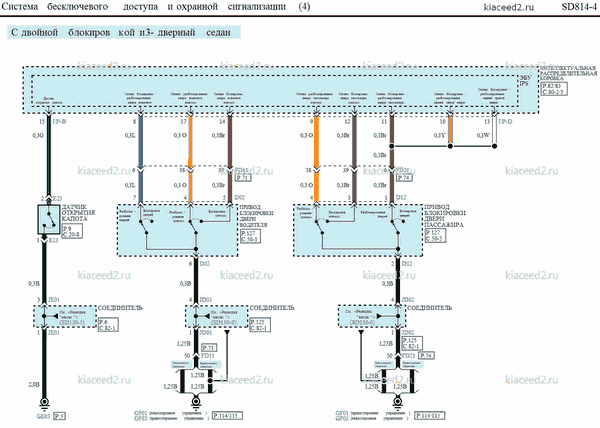Click the orange wire at pin 17
600x428 pixels.
click(190, 142)
